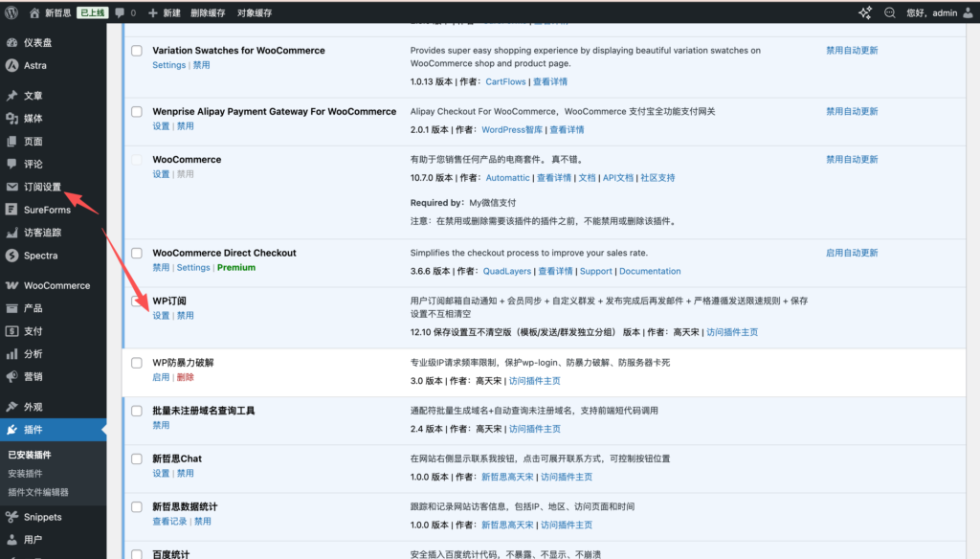Viewport: 980px width, 559px height.
Task: Click 删除缓存 in the admin bar
Action: (x=208, y=13)
